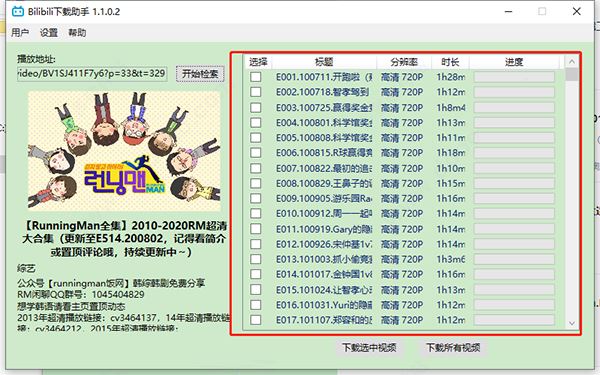This screenshot has width=600, height=375.
Task: Click the progress bar of E001 row
Action: pos(514,77)
